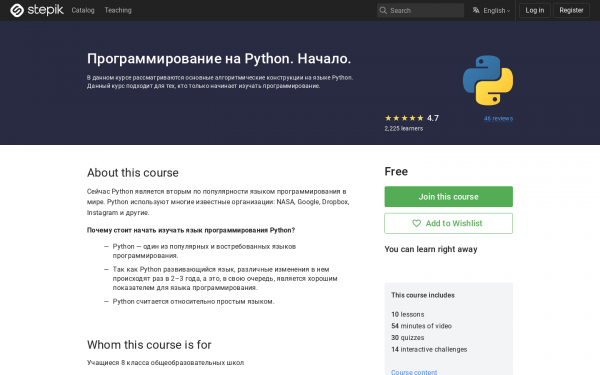Open the Teaching menu
This screenshot has width=600, height=375.
point(118,10)
